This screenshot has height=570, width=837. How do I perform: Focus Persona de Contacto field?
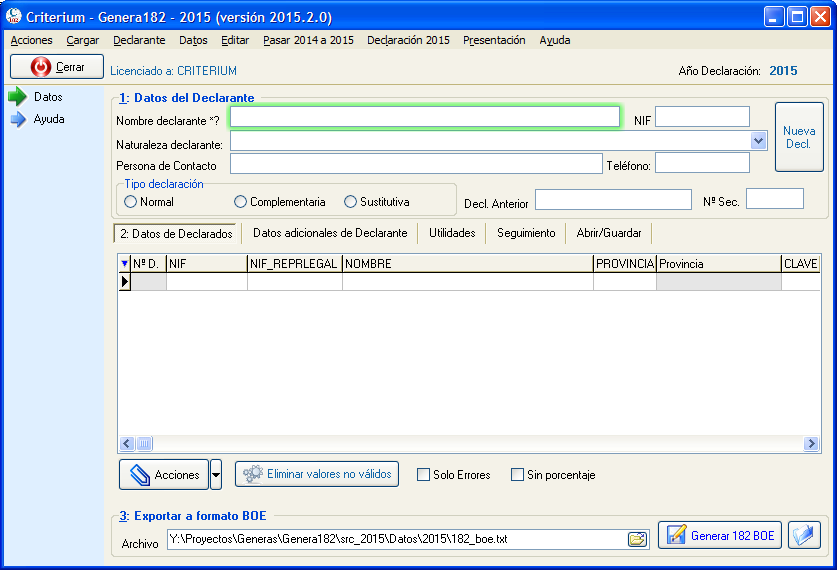click(x=416, y=163)
